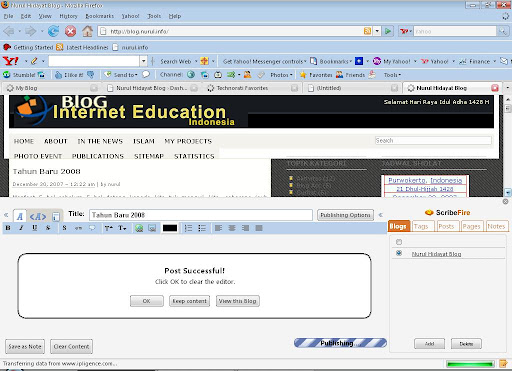The height and width of the screenshot is (371, 512).
Task: Reload the page in Firefox
Action: point(53,31)
